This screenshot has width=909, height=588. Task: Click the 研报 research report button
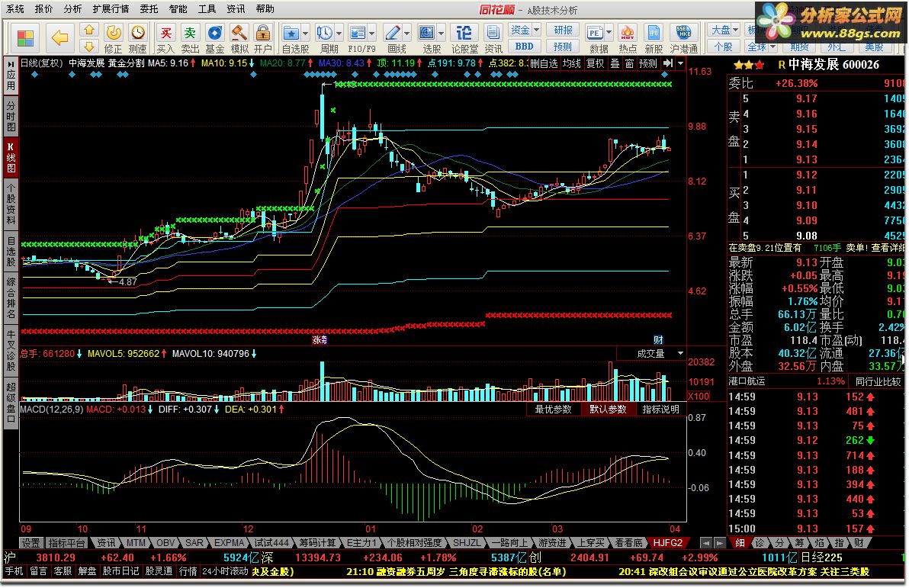click(563, 31)
